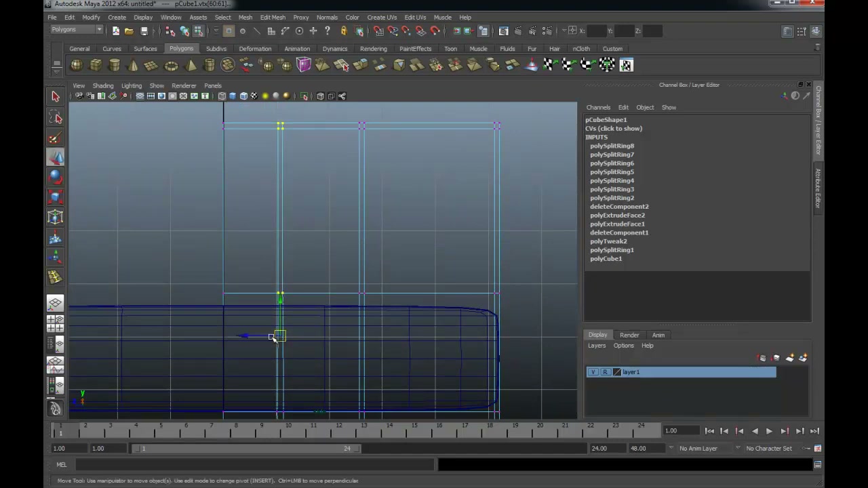This screenshot has height=488, width=868.
Task: Click the purple cube shelf icon
Action: pyautogui.click(x=303, y=65)
